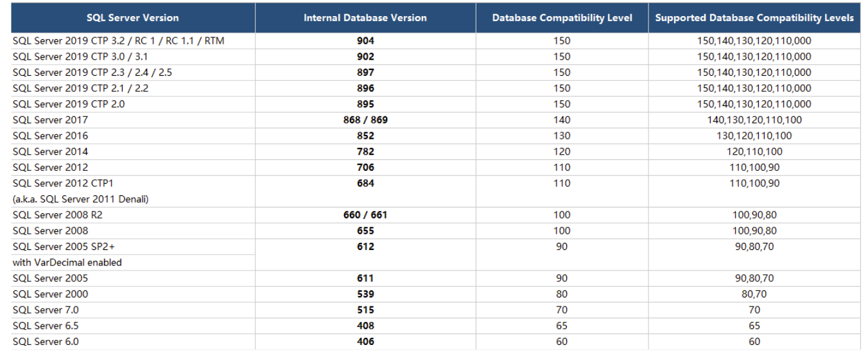Select the 'SQL Server 2017' row label
This screenshot has height=354, width=868.
click(50, 119)
